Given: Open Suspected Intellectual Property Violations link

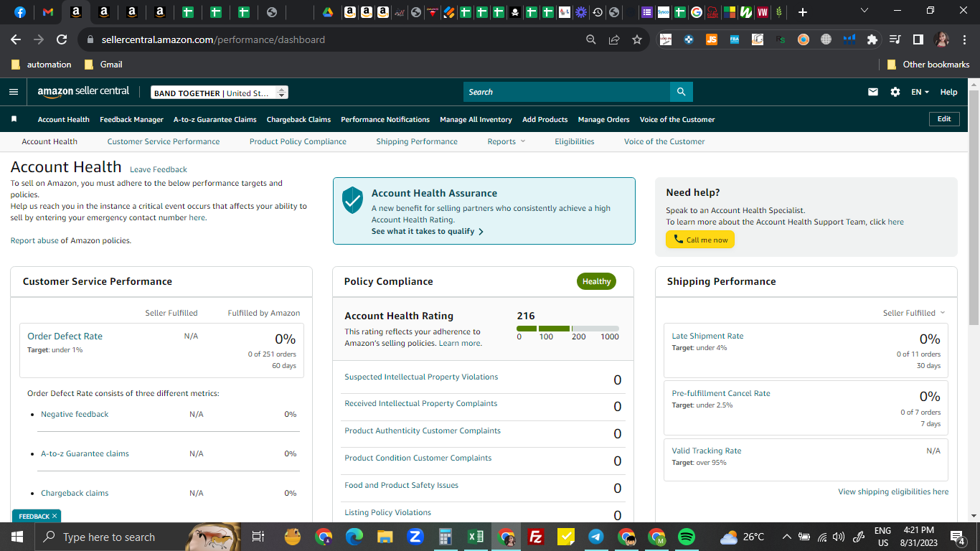Looking at the screenshot, I should click(421, 377).
